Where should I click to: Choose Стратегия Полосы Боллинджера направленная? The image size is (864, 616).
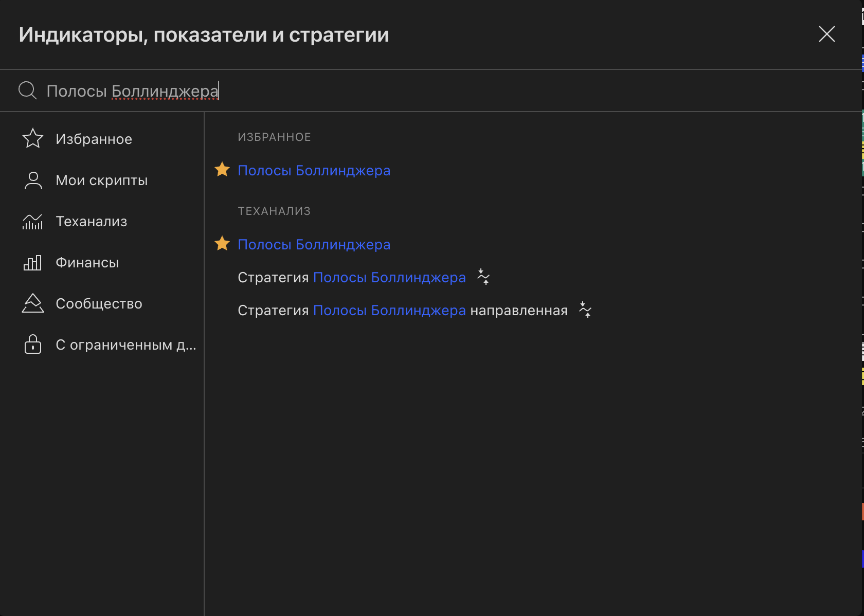tap(402, 311)
